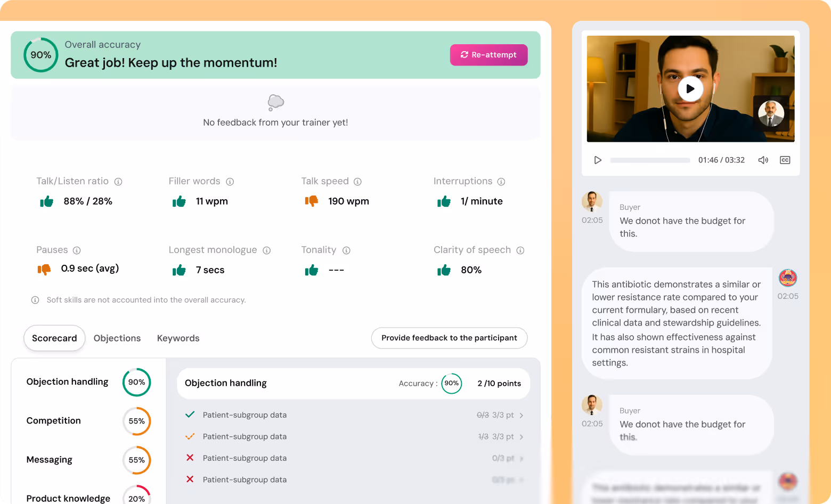Screen dimensions: 831x504
Task: Toggle video volume speaker icon
Action: pyautogui.click(x=763, y=160)
